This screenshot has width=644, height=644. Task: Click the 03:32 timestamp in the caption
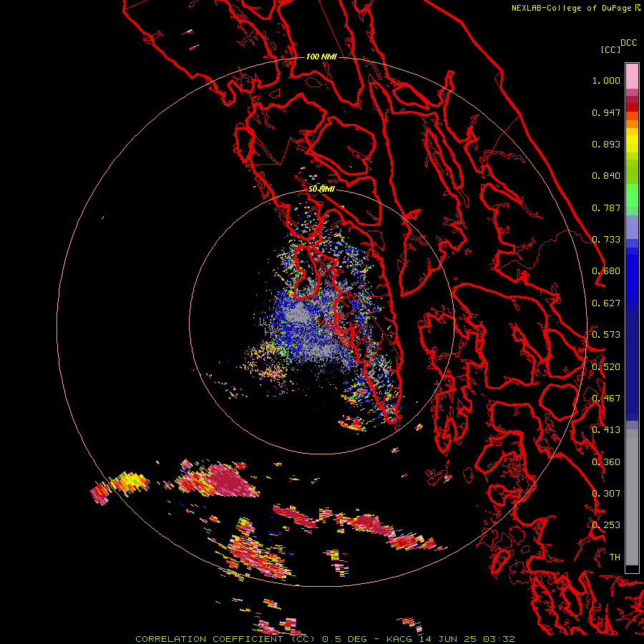(x=499, y=639)
